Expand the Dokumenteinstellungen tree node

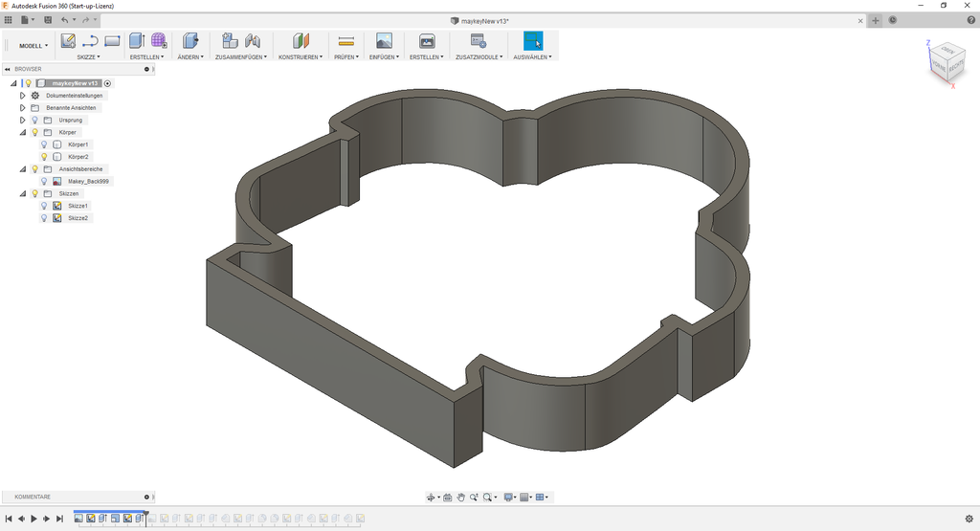(22, 96)
